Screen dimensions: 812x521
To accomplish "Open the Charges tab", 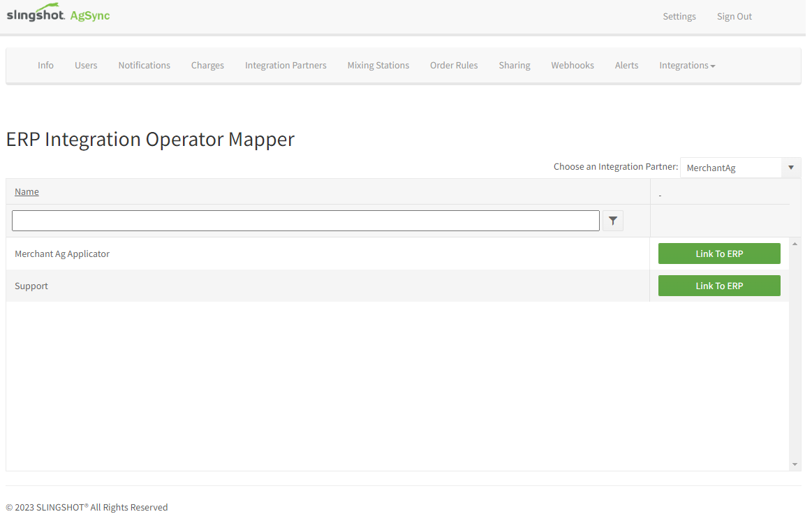I will 207,66.
